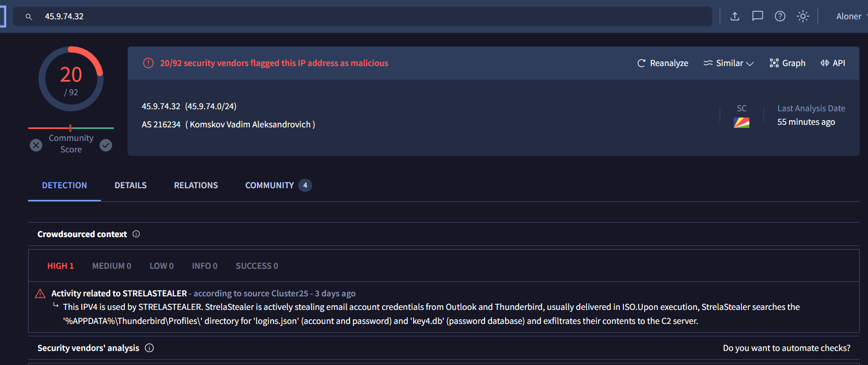868x365 pixels.
Task: Click the Reanalyze button
Action: pos(662,63)
